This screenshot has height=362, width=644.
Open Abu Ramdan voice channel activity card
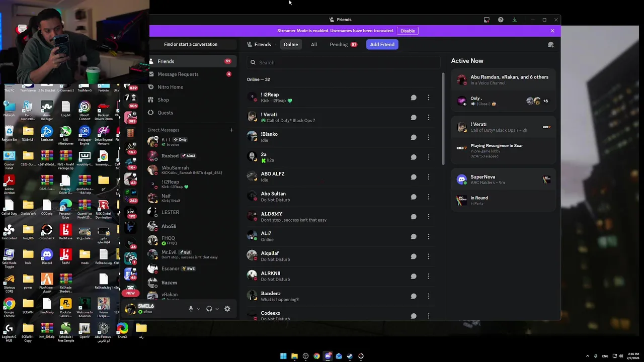pyautogui.click(x=503, y=89)
